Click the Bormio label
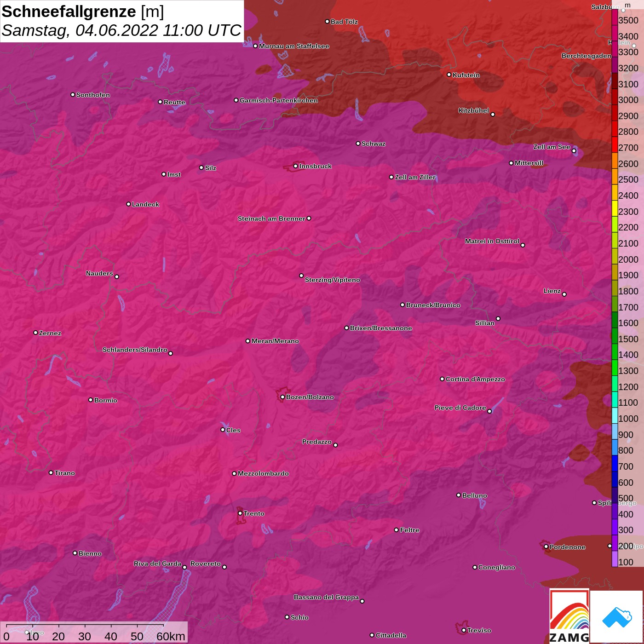The height and width of the screenshot is (644, 644). click(105, 400)
